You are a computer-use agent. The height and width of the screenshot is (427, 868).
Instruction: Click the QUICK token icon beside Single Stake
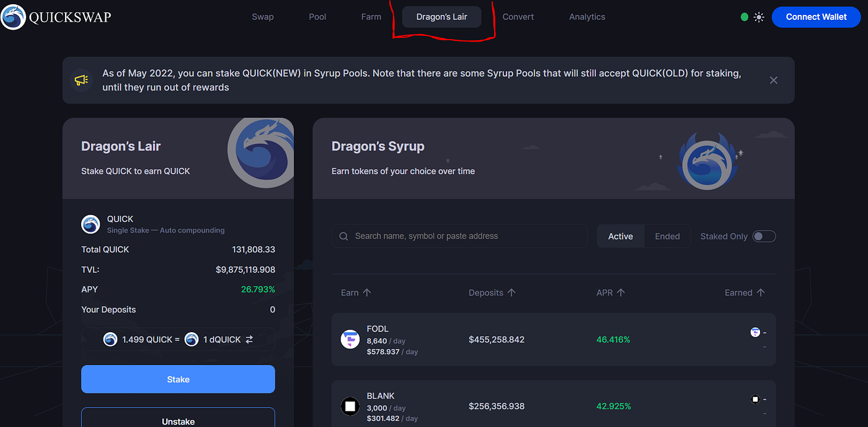[91, 224]
